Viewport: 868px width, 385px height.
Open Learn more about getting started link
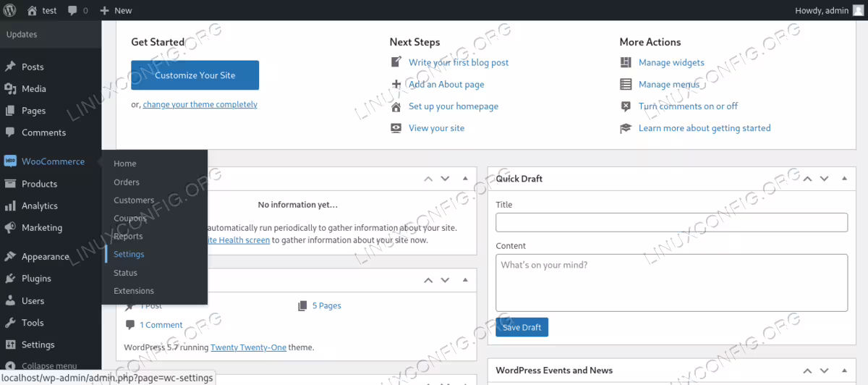pos(705,128)
